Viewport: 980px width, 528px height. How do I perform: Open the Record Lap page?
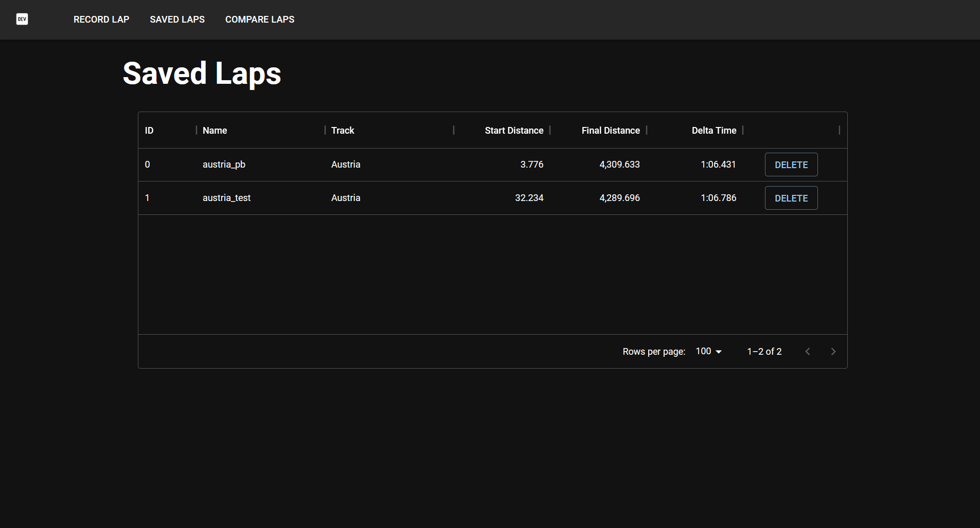click(x=101, y=20)
